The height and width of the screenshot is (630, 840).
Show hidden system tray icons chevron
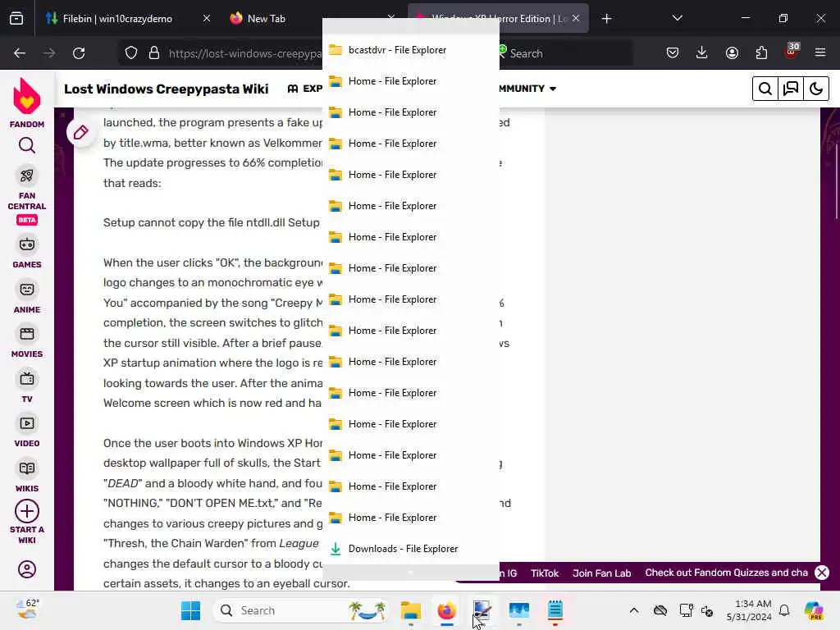tap(634, 610)
